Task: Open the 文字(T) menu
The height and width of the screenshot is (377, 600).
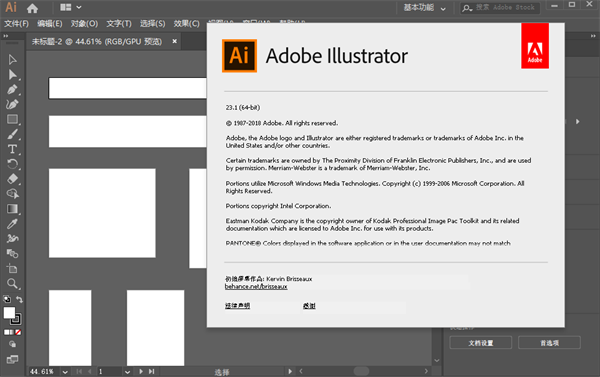Action: [x=119, y=24]
